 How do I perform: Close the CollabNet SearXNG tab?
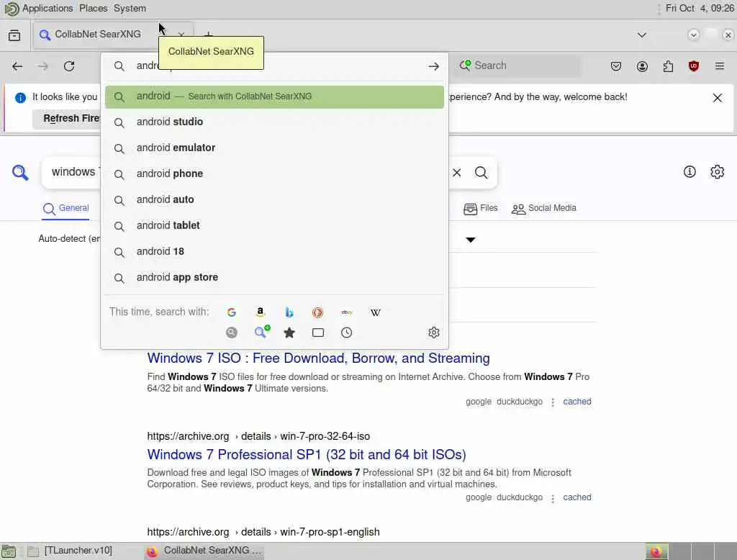(181, 35)
